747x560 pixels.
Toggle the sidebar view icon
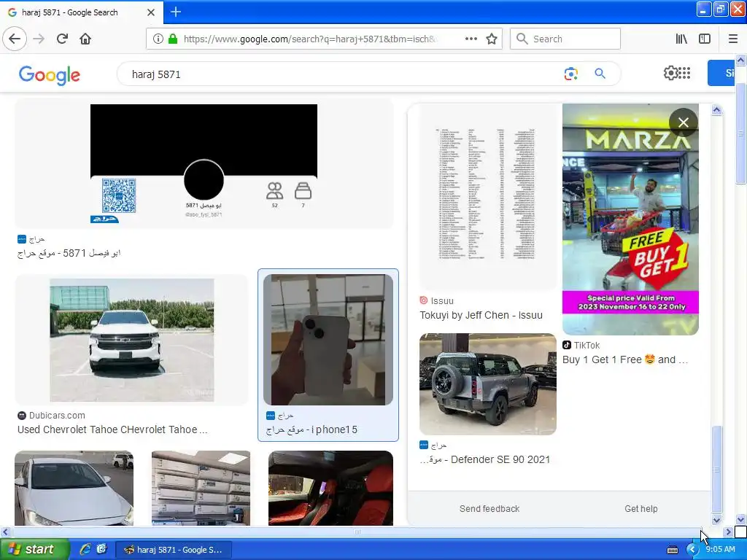tap(705, 39)
